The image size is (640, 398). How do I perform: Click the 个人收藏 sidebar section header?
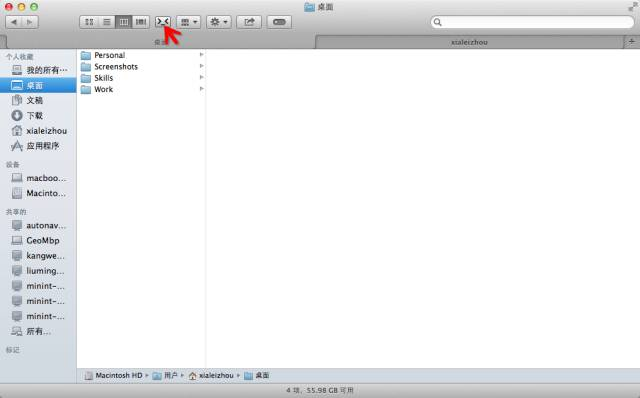[20, 57]
